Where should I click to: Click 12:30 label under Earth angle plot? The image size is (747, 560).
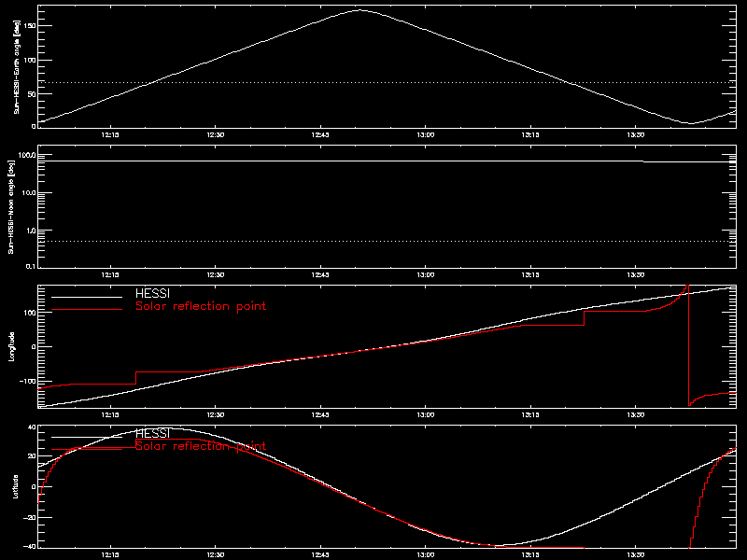click(x=216, y=134)
